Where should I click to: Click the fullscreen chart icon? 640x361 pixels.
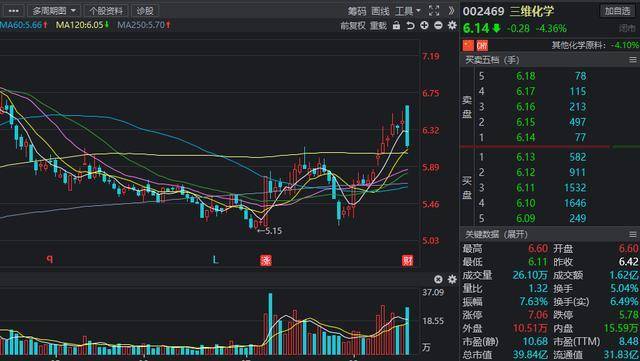click(x=434, y=11)
